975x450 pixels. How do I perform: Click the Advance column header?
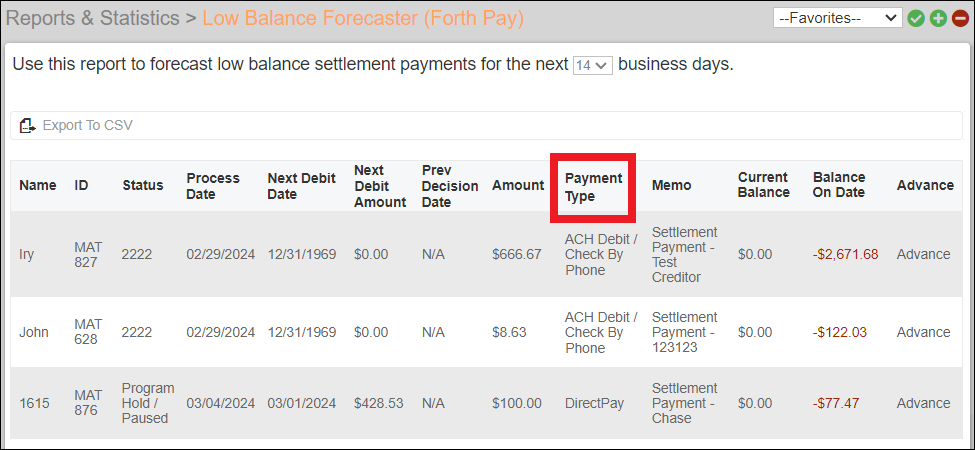pos(925,185)
